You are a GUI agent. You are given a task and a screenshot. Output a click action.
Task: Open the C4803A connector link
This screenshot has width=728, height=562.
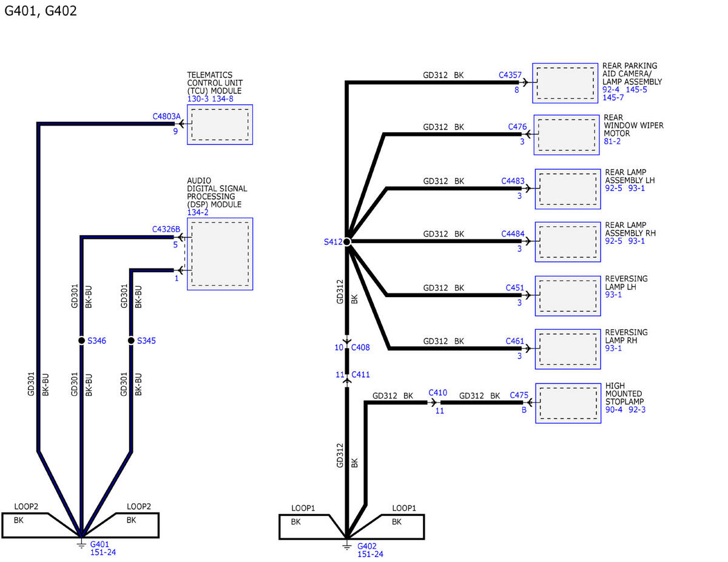click(167, 116)
